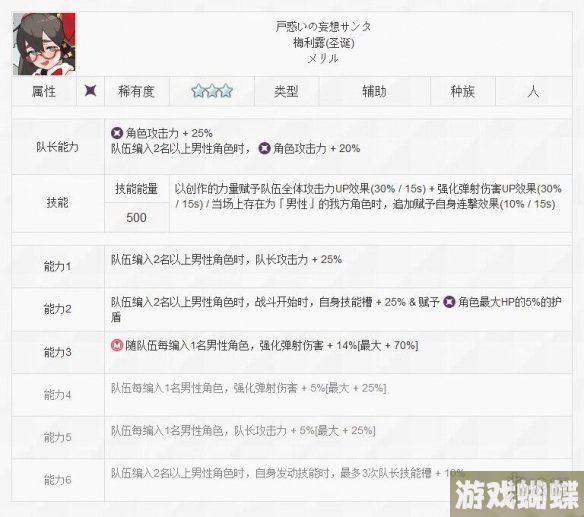Click the 种族 label cell
Screen dimensions: 584x517
[463, 91]
